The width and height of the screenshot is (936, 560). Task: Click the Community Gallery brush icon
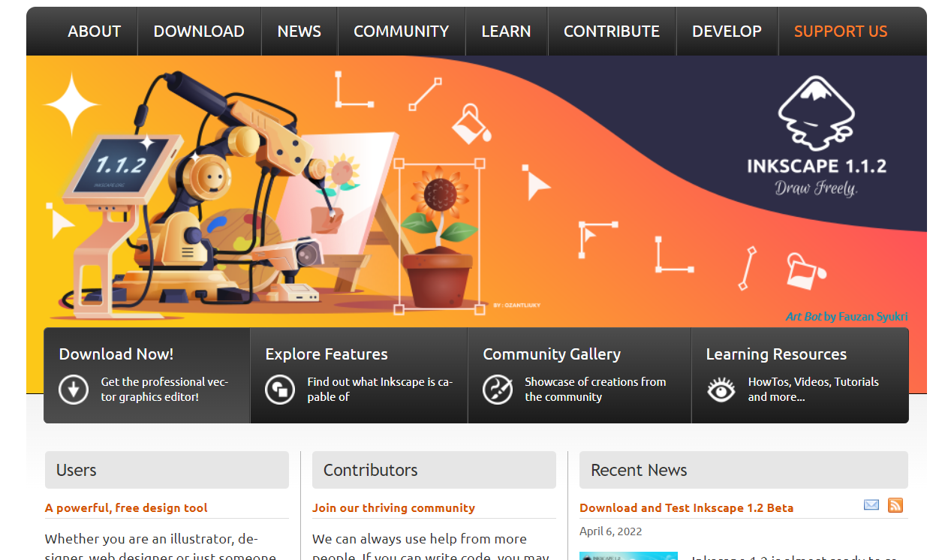pos(498,389)
